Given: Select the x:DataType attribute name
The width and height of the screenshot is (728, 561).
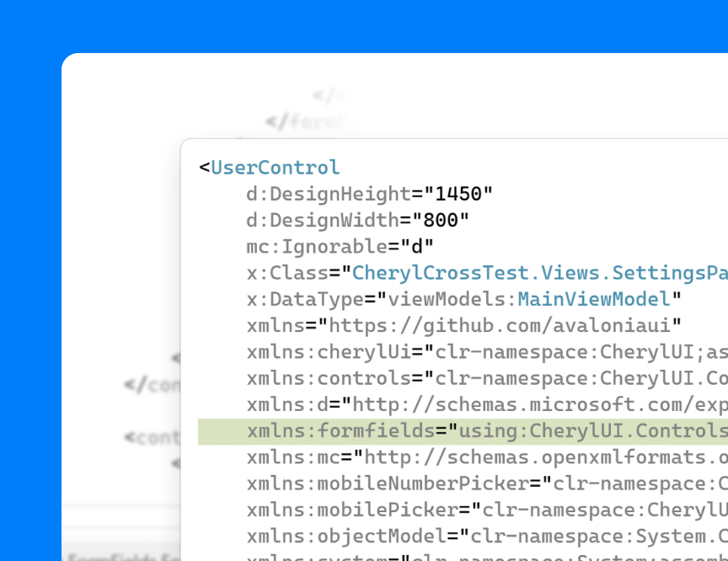Looking at the screenshot, I should (x=304, y=299).
